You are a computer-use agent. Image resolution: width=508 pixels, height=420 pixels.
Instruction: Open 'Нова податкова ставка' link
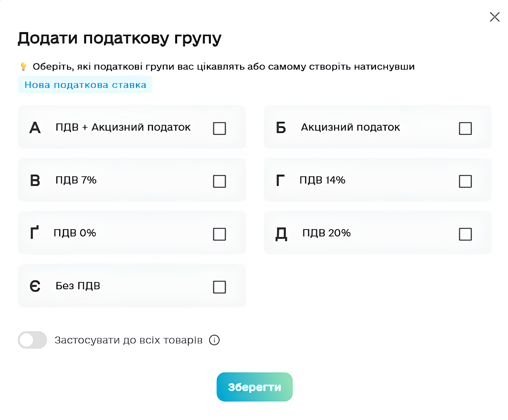tap(85, 85)
